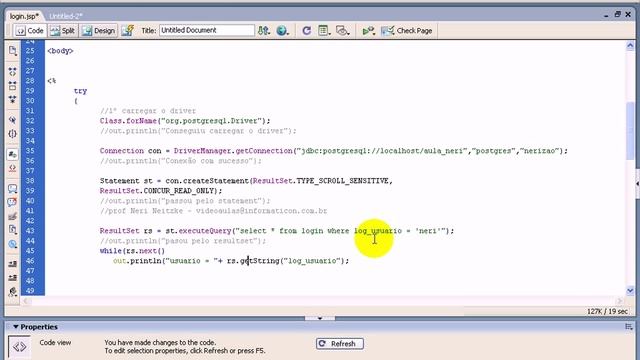Open the View Options dropdown
The image size is (640, 360).
(324, 31)
